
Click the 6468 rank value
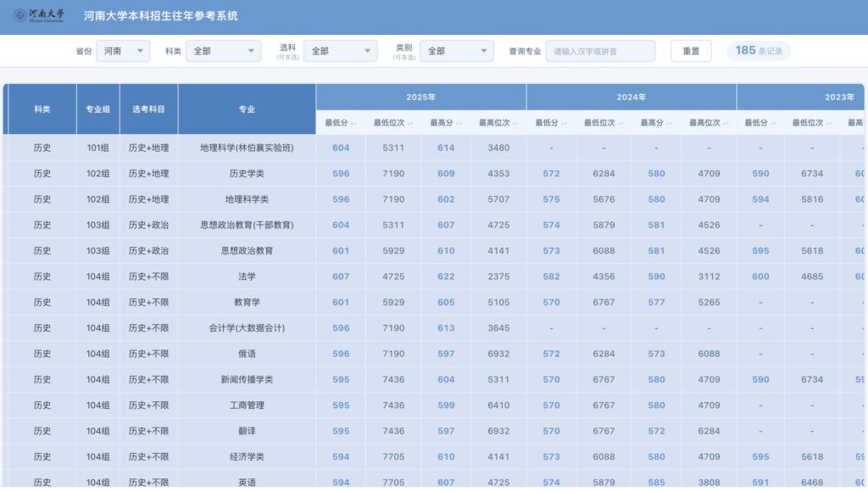812,482
